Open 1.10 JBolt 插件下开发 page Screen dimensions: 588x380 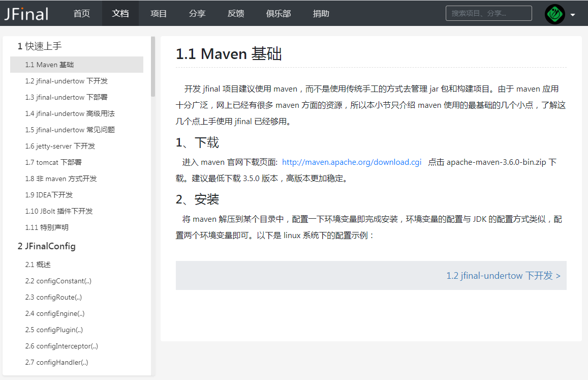coord(57,211)
